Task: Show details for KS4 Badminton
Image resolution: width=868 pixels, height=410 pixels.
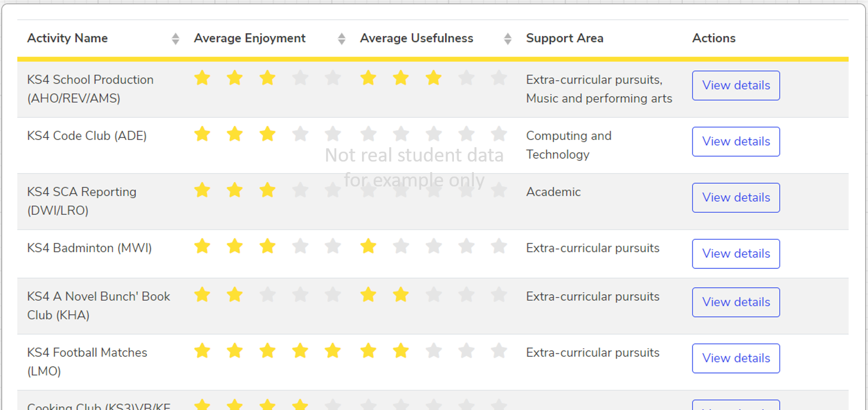Action: coord(736,253)
